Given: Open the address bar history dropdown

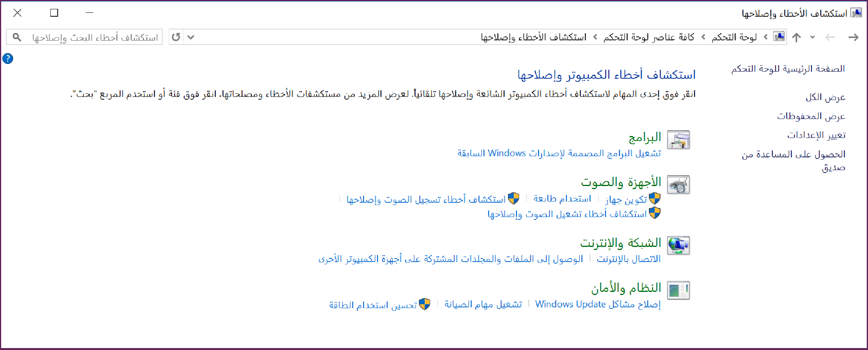Looking at the screenshot, I should click(x=191, y=37).
